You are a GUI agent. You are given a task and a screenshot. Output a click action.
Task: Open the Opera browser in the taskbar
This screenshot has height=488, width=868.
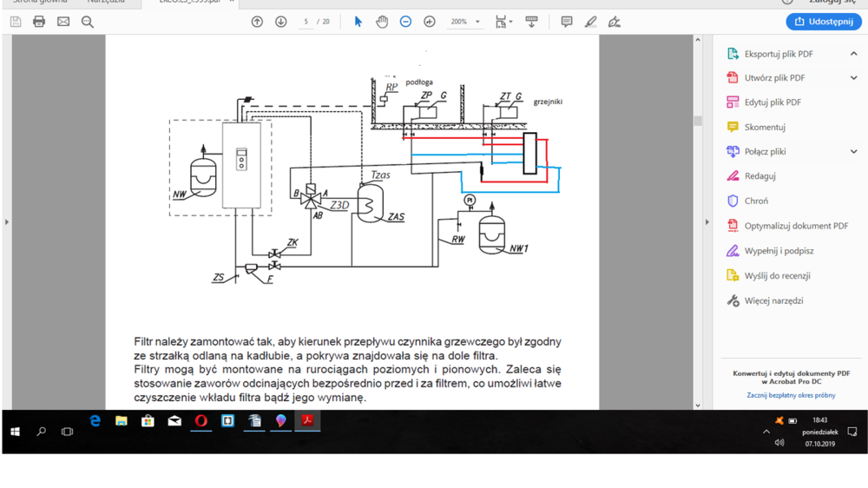(201, 421)
